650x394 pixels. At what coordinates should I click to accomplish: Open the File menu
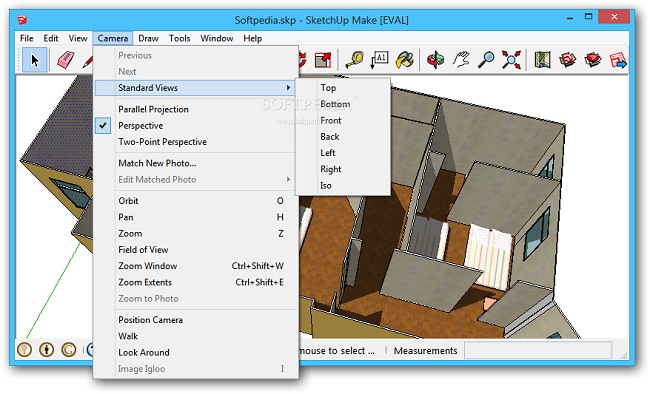pos(27,38)
